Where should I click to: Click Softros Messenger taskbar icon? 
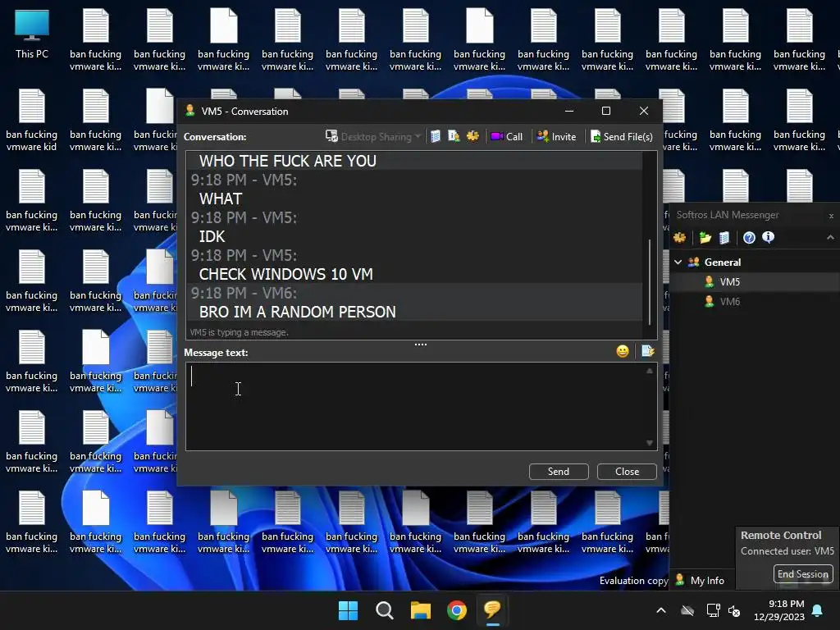[x=492, y=610]
